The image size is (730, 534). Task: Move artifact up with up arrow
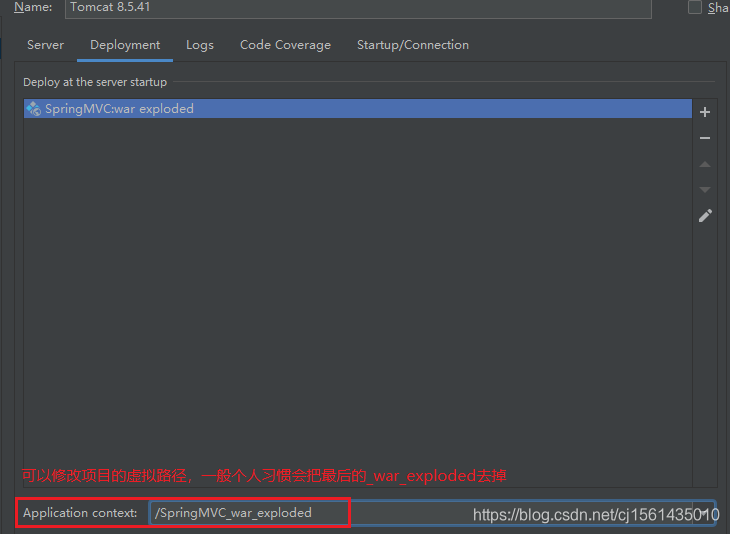click(x=705, y=164)
